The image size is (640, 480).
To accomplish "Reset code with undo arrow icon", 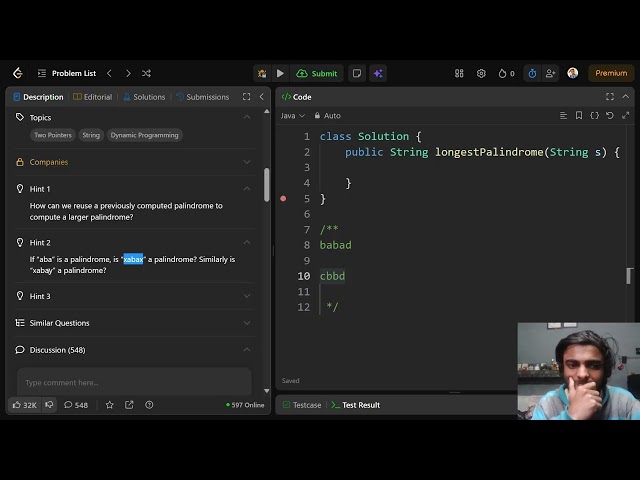I will coord(610,116).
